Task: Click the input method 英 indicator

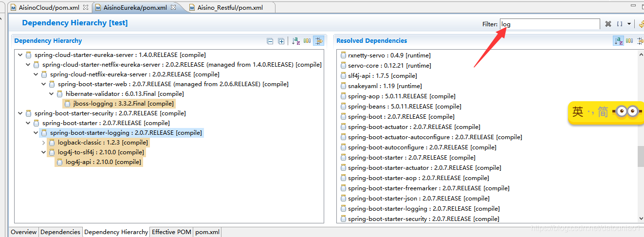Action: pos(578,112)
